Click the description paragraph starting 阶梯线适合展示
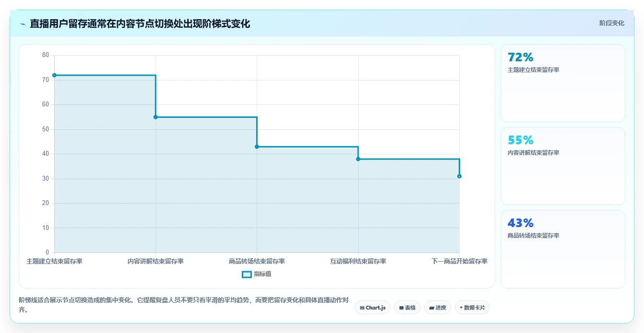This screenshot has height=333, width=644. (x=183, y=305)
